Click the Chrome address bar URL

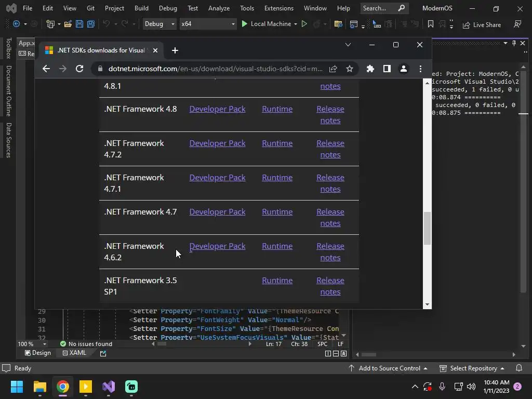point(216,69)
